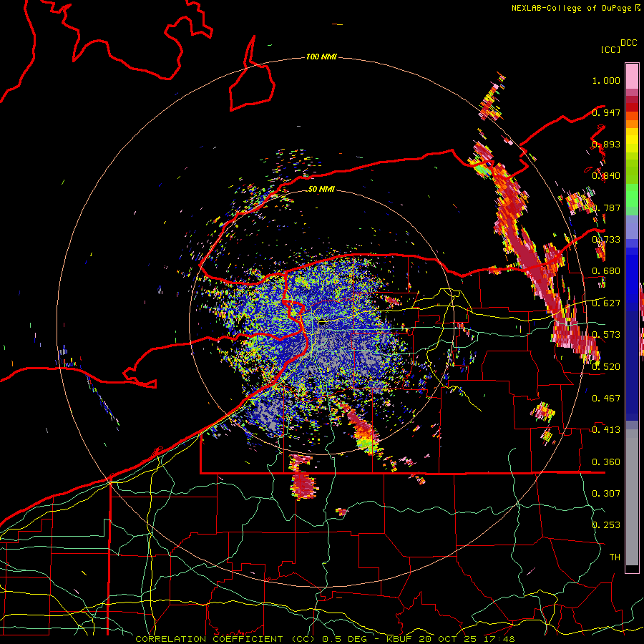This screenshot has width=644, height=644.
Task: Click the 1.000 value on color scale
Action: pyautogui.click(x=606, y=80)
